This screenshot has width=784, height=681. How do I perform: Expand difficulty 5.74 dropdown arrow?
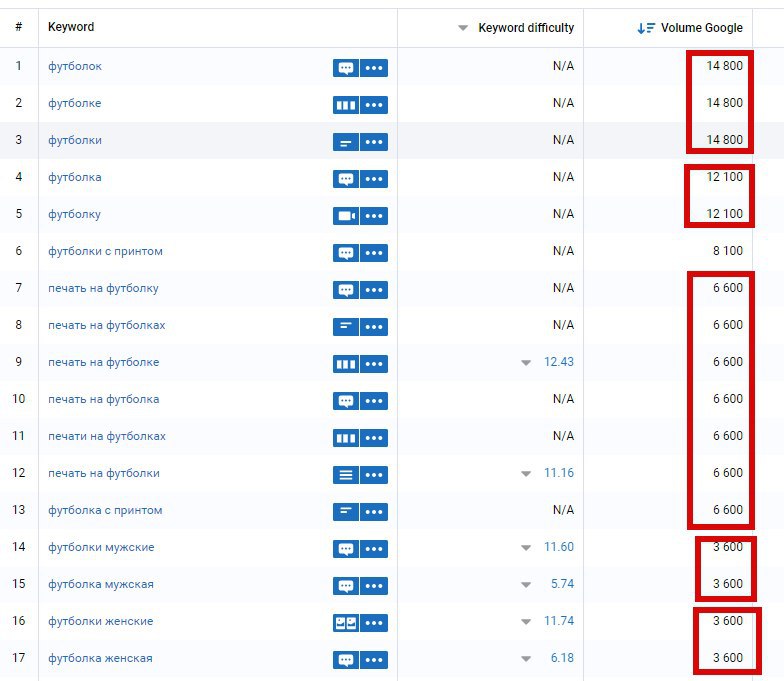tap(526, 584)
